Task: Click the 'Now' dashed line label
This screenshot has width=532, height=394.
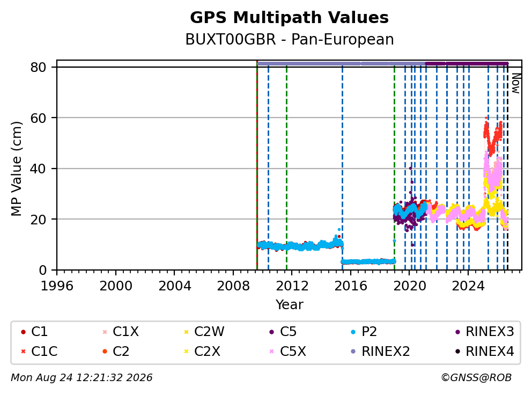Action: click(516, 83)
